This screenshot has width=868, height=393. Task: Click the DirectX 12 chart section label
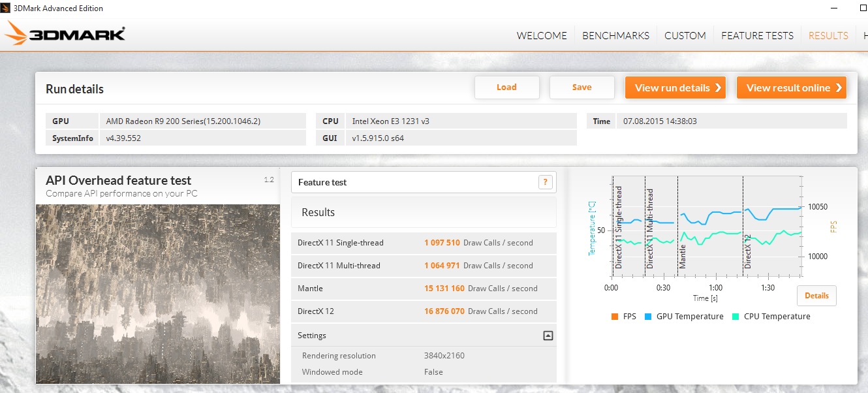tap(748, 252)
